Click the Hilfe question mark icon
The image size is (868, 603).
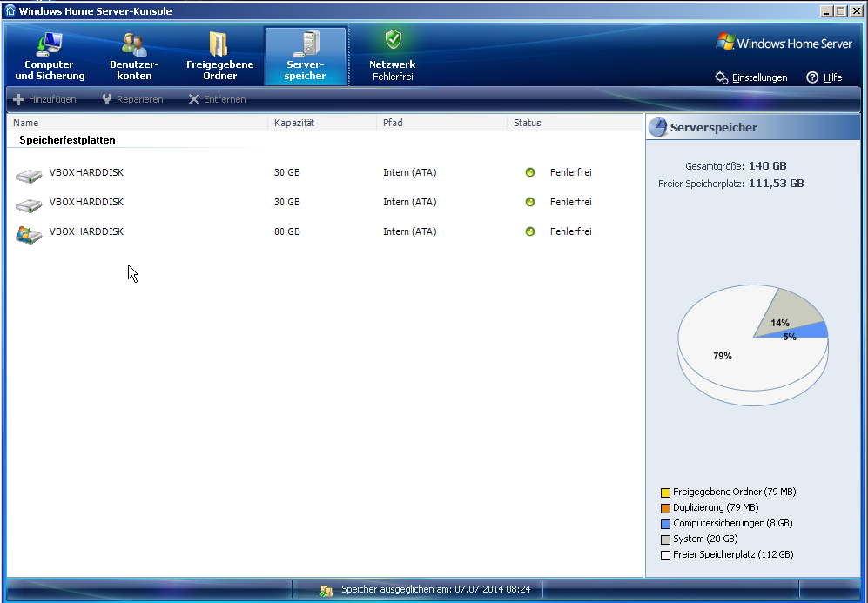point(812,77)
